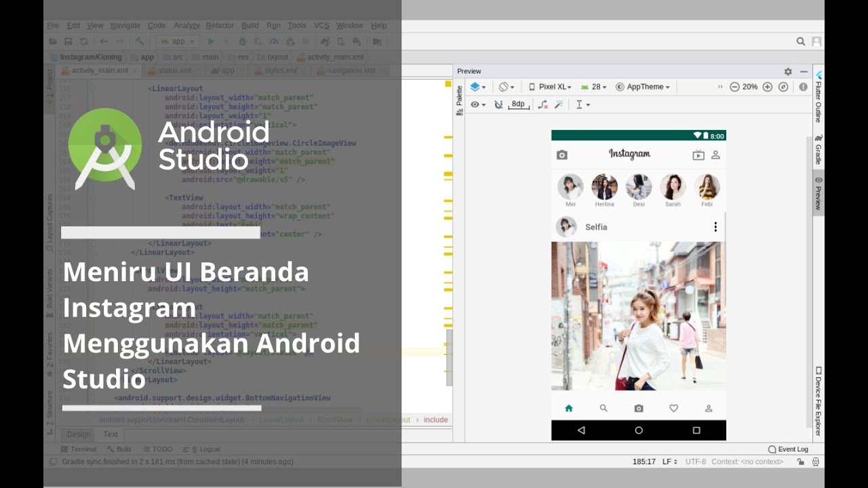
Task: Click the include breadcrumb in editor
Action: click(436, 420)
